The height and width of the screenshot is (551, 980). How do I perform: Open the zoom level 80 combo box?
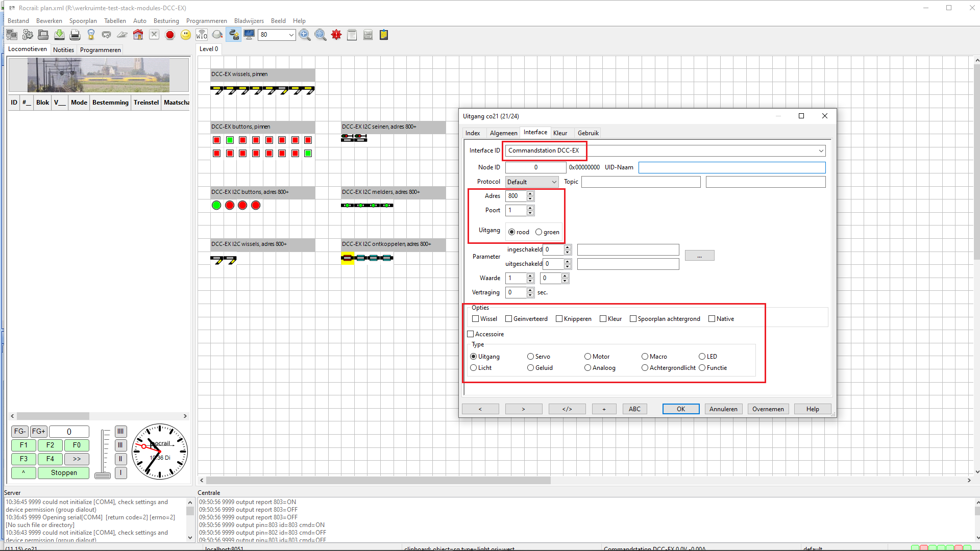click(291, 35)
